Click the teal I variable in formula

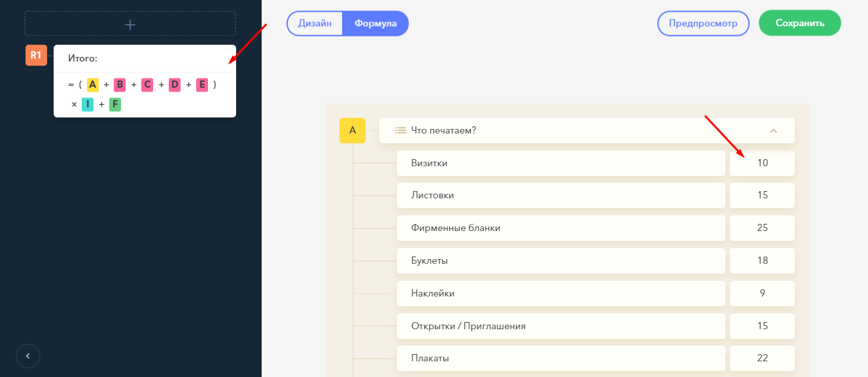(88, 104)
